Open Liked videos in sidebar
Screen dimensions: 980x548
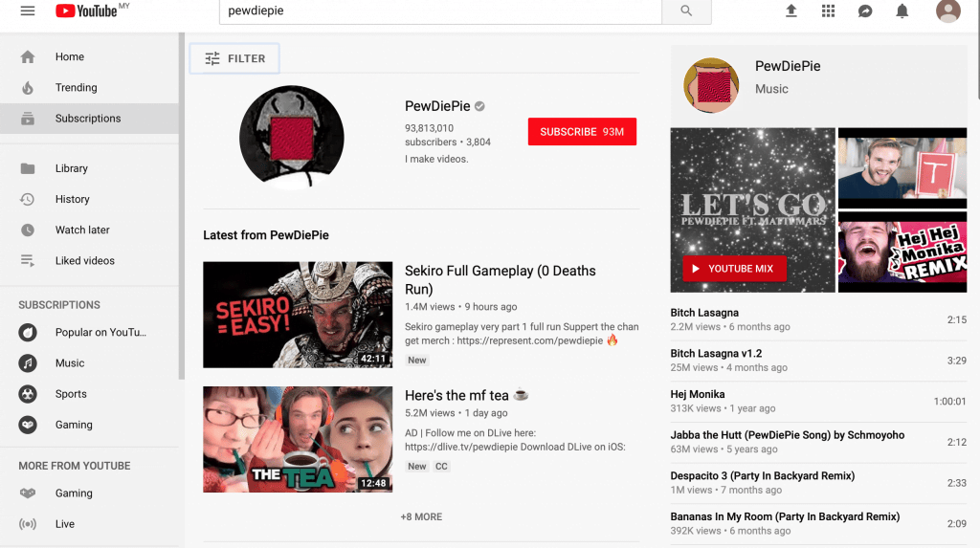[89, 260]
